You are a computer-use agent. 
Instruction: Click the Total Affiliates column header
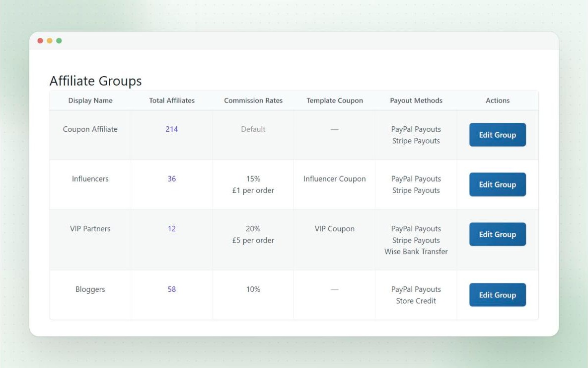(172, 100)
